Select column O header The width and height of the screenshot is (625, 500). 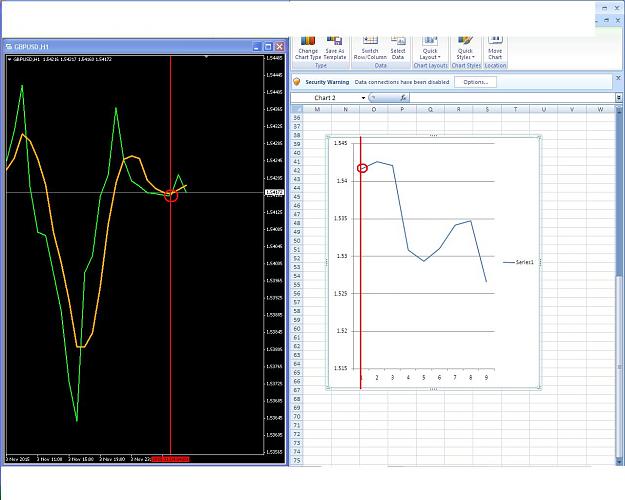[373, 109]
